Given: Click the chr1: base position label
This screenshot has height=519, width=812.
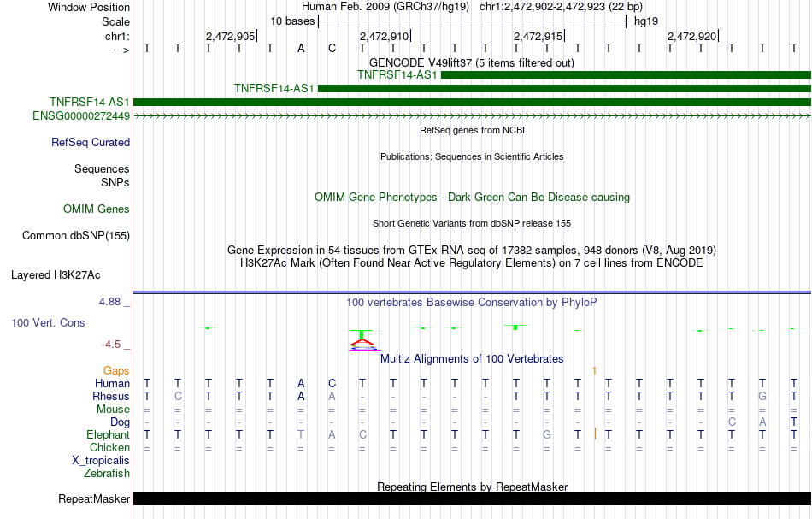Looking at the screenshot, I should 117,36.
